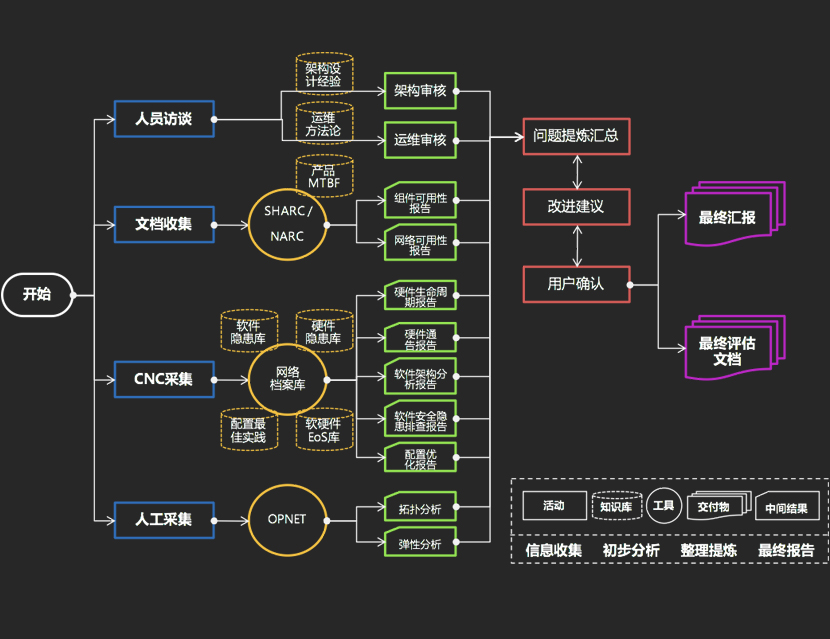The width and height of the screenshot is (830, 639).
Task: Click the OPNET tool circle
Action: tap(288, 519)
